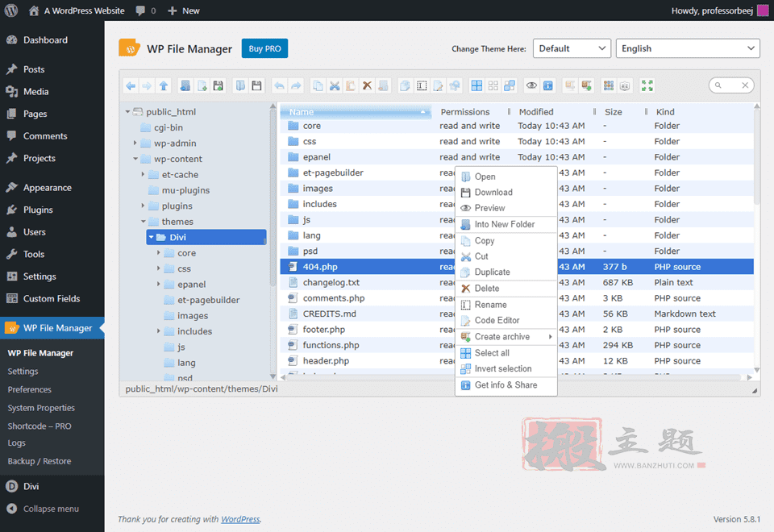Choose Get info & Share menu entry
This screenshot has width=774, height=532.
tap(506, 385)
